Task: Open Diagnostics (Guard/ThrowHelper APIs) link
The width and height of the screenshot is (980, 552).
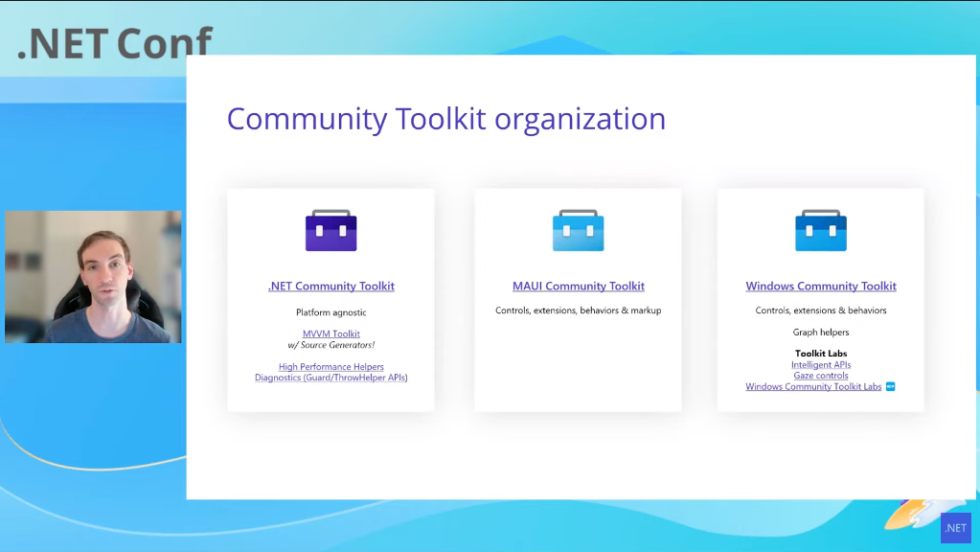Action: (331, 378)
